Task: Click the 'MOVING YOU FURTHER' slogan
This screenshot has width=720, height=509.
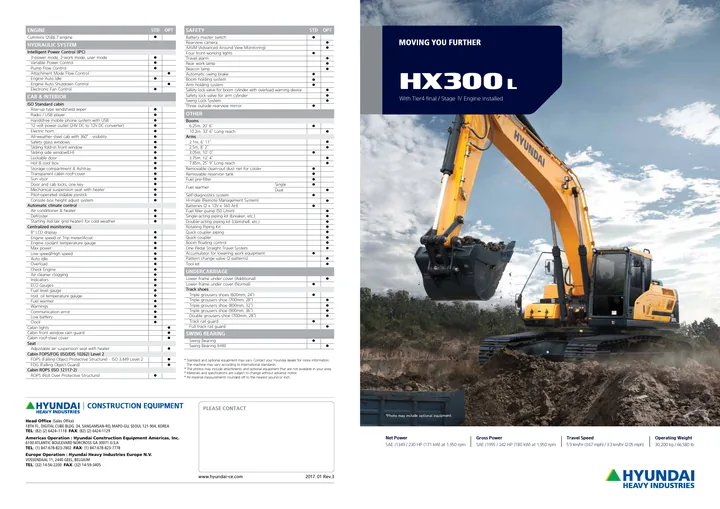Action: click(x=440, y=42)
